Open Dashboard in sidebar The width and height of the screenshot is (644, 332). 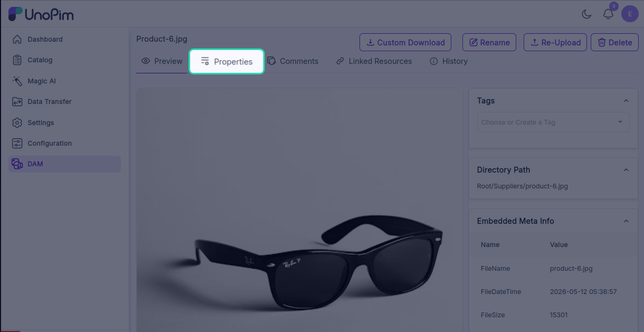coord(64,40)
